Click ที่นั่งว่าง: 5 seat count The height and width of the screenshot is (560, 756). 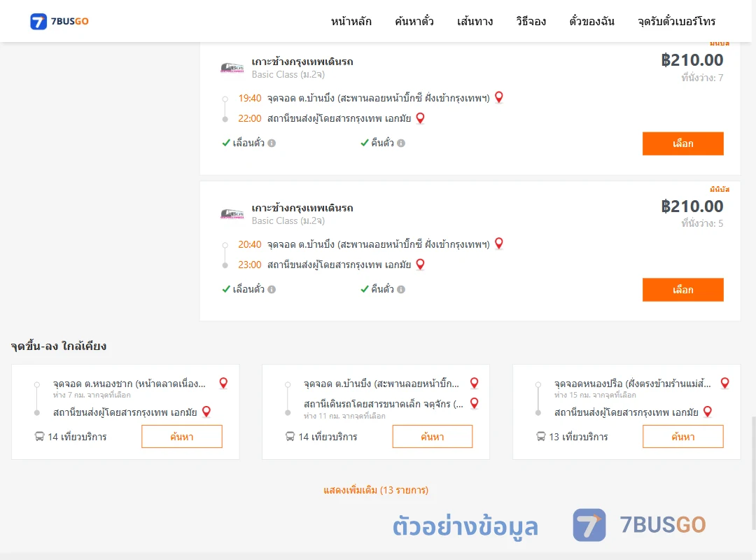tap(702, 223)
